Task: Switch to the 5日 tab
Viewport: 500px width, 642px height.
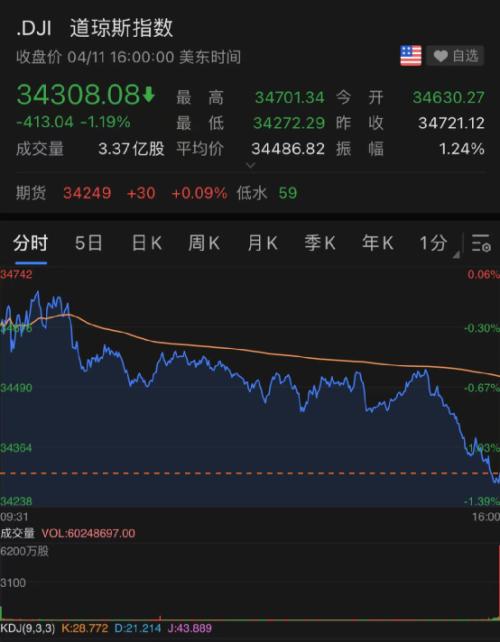Action: click(88, 244)
